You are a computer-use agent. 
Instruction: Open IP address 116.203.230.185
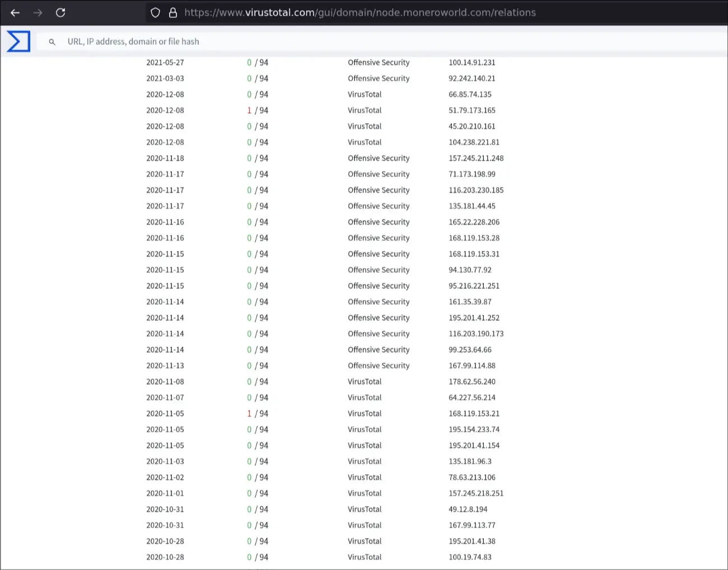[x=475, y=190]
